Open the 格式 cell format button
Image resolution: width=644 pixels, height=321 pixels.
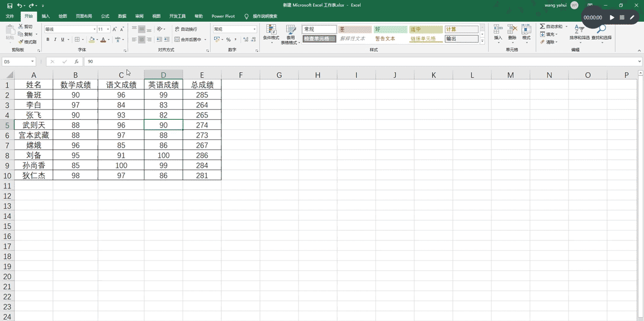[526, 32]
